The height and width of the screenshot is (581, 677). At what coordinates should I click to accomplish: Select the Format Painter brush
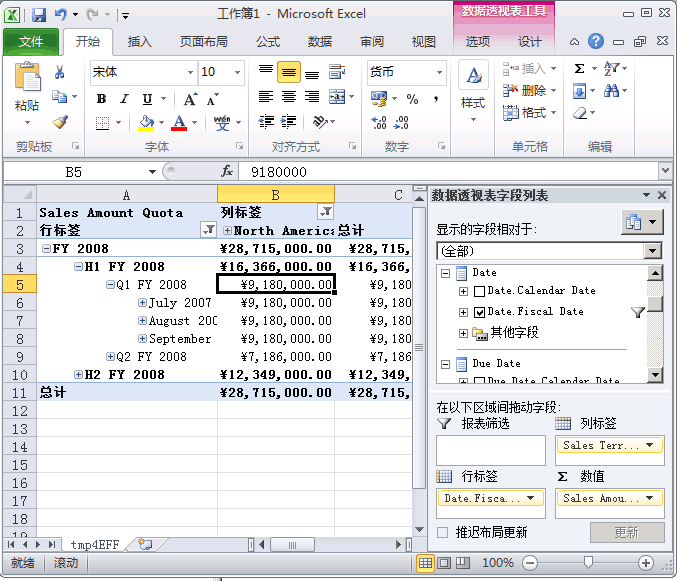coord(60,122)
